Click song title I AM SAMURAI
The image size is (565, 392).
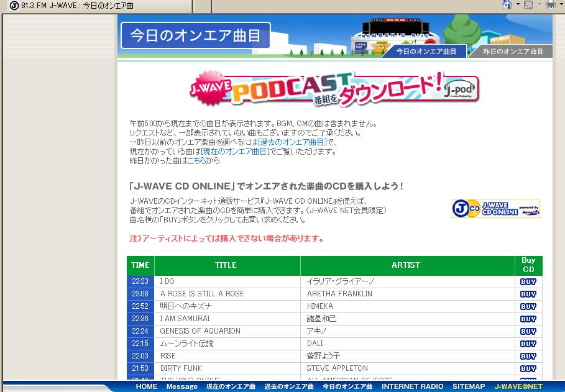(x=185, y=319)
